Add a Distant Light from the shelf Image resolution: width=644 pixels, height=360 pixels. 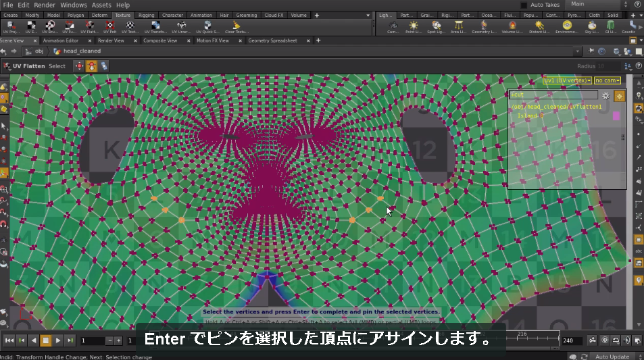(539, 27)
